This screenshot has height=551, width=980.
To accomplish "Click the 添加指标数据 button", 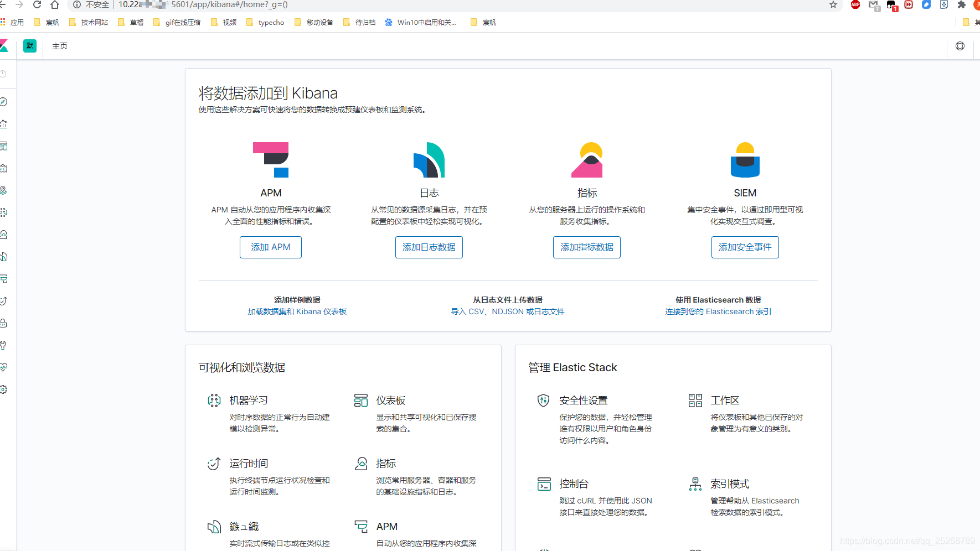I will pos(587,247).
